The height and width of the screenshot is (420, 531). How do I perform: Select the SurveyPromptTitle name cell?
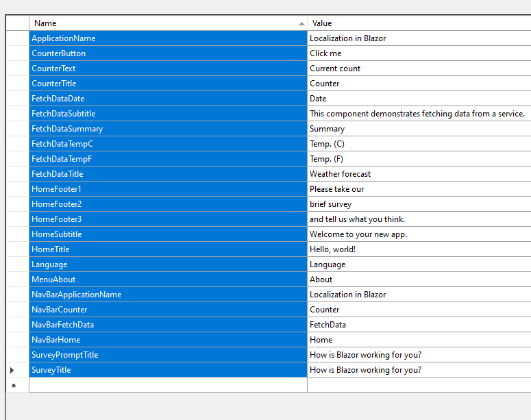(168, 355)
